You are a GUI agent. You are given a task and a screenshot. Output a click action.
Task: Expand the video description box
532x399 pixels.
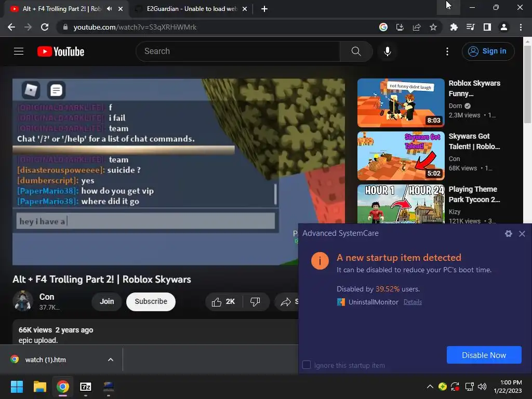pyautogui.click(x=155, y=332)
